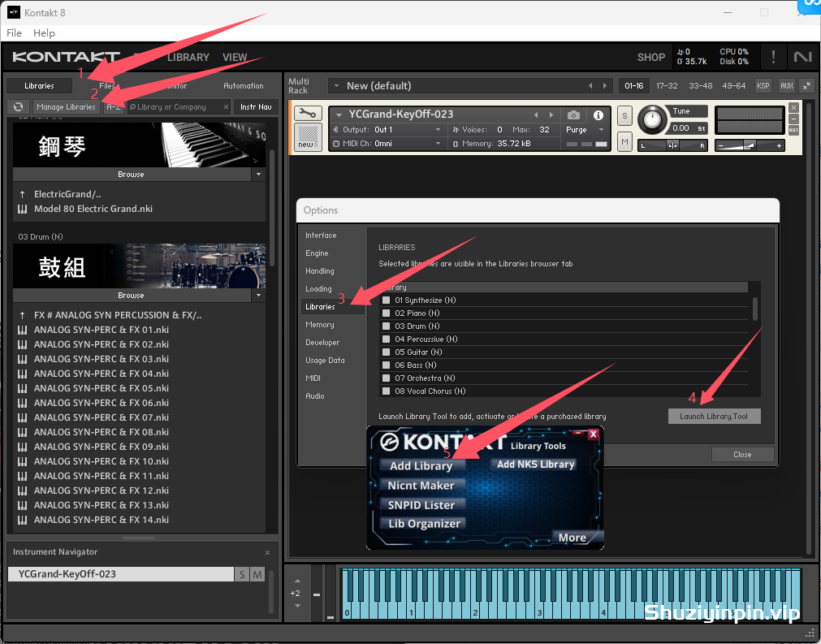The image size is (821, 644).
Task: Click Add NKS Library button
Action: [x=535, y=465]
